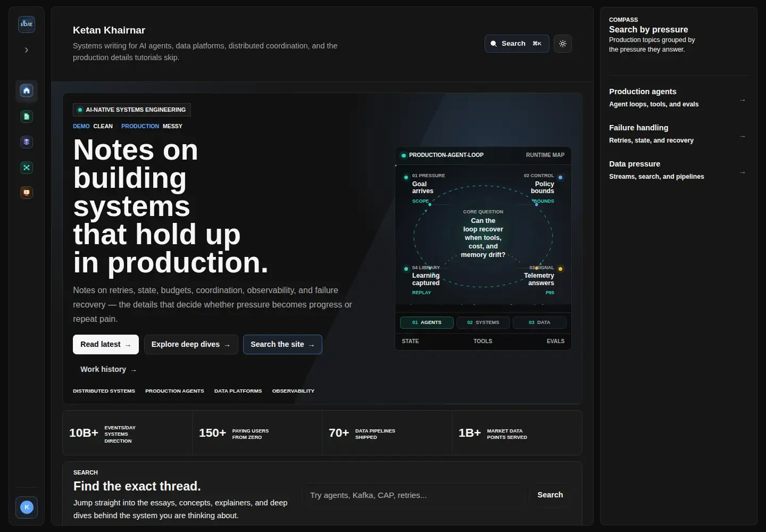Click the arrow beside Data pressure
The height and width of the screenshot is (532, 766).
(743, 172)
